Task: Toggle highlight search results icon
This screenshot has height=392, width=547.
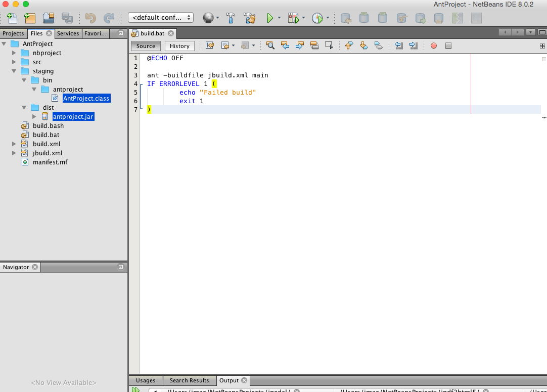Action: tap(314, 46)
